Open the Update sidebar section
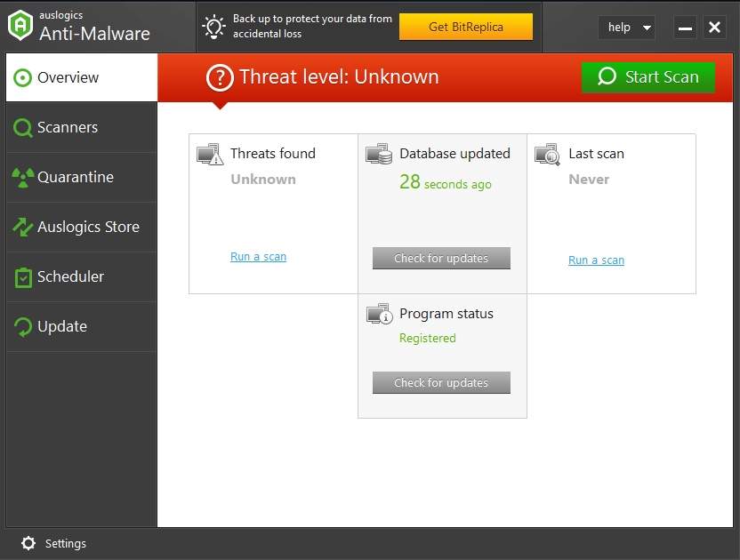The width and height of the screenshot is (740, 560). pyautogui.click(x=82, y=326)
